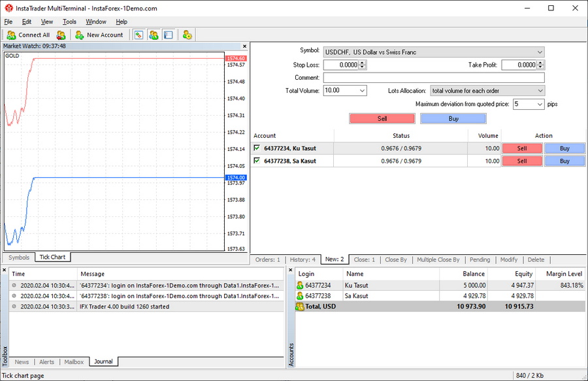Uncheck account 64377238, Sa Kasut
Screen dimensions: 588x381
[257, 161]
